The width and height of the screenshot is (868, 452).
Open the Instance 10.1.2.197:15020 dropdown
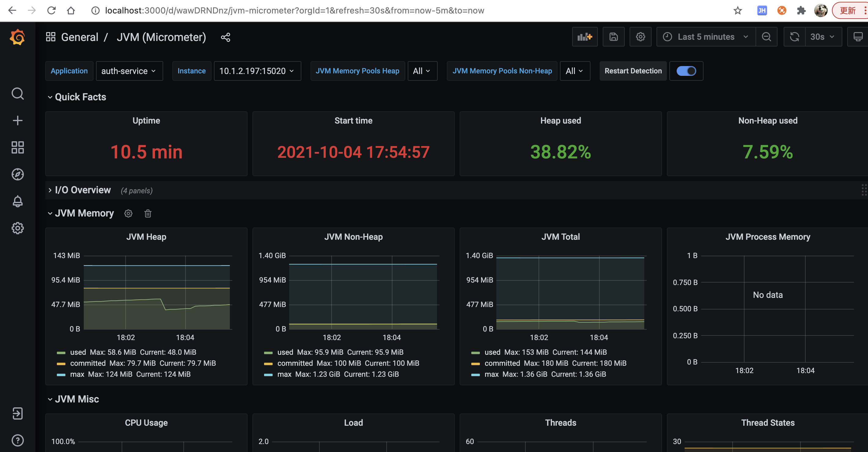coord(257,71)
